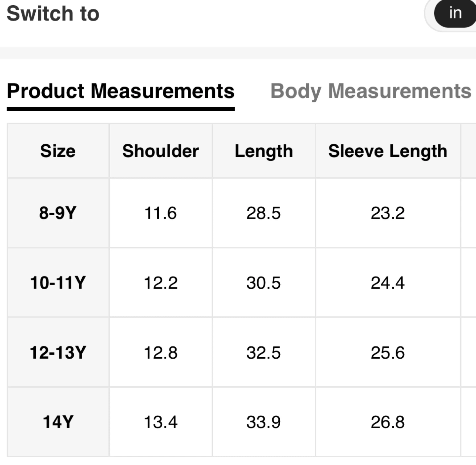
Task: Click the Shoulder column header
Action: pyautogui.click(x=161, y=151)
